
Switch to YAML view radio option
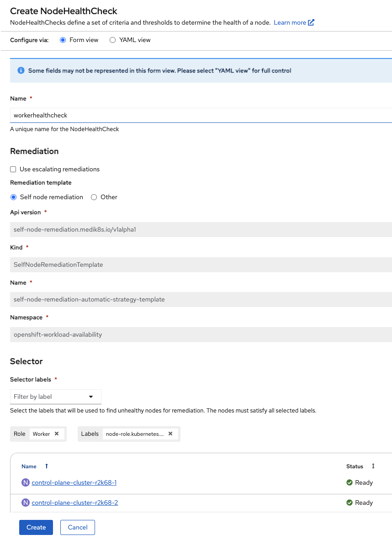point(113,40)
